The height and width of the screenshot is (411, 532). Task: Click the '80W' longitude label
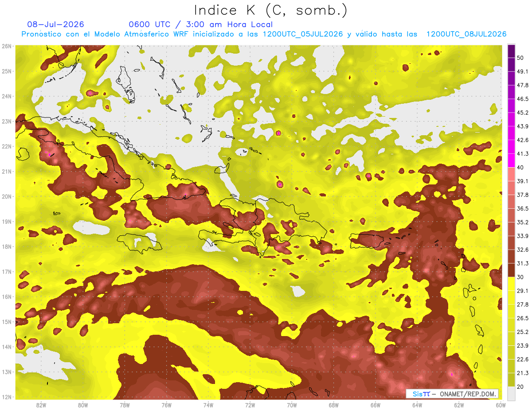tap(83, 405)
